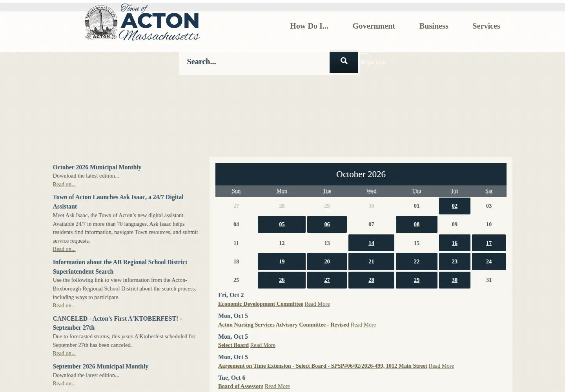This screenshot has width=565, height=392.
Task: Select October 17 on the calendar
Action: point(489,243)
